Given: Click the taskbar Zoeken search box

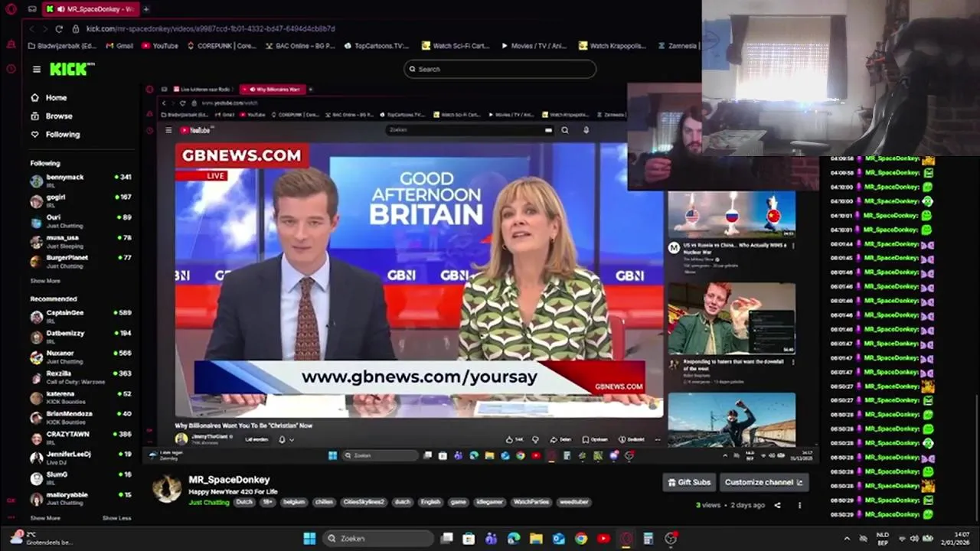Looking at the screenshot, I should (377, 539).
